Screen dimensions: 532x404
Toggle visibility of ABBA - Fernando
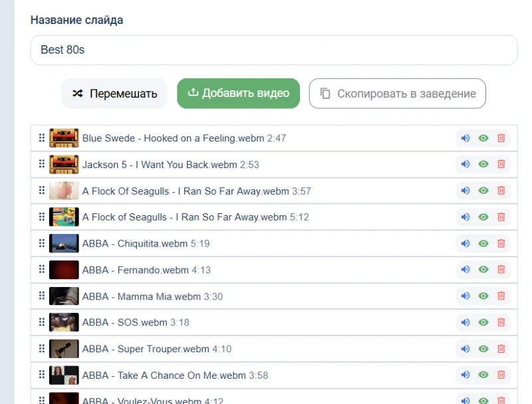pyautogui.click(x=483, y=270)
